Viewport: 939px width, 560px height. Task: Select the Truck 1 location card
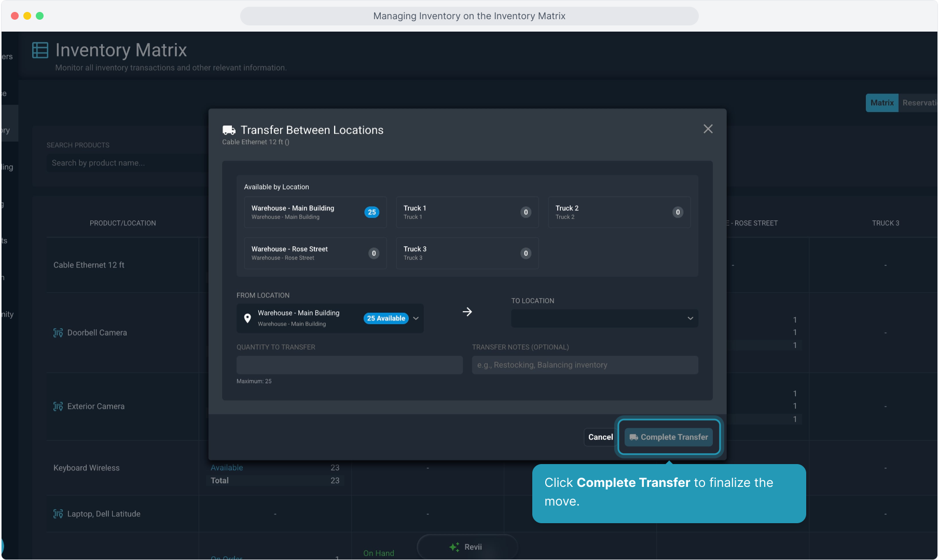[x=467, y=212]
